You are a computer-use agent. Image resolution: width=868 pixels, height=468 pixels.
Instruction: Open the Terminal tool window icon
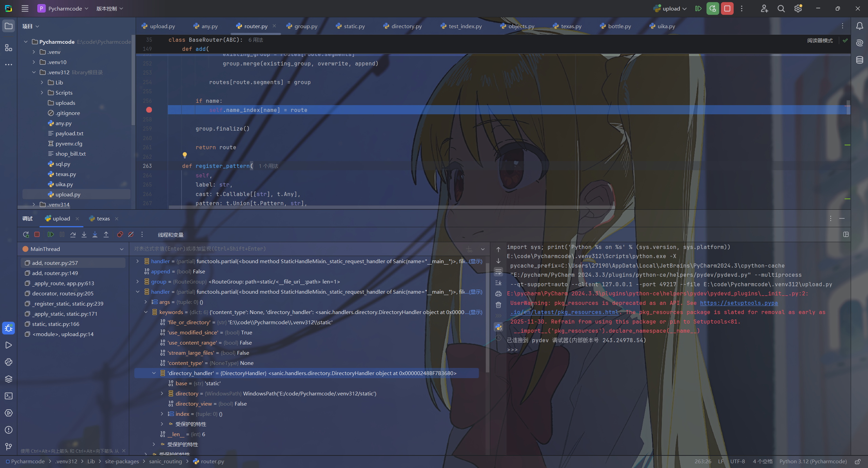pos(8,396)
